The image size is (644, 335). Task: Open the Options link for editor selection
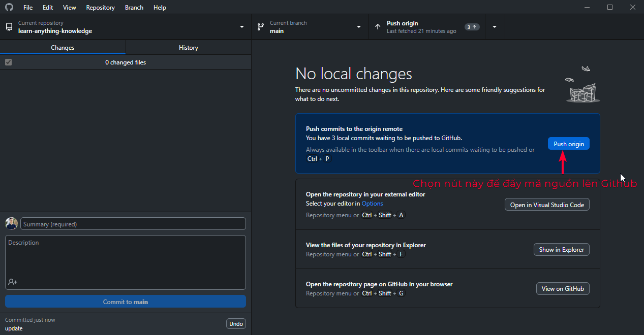(x=372, y=204)
